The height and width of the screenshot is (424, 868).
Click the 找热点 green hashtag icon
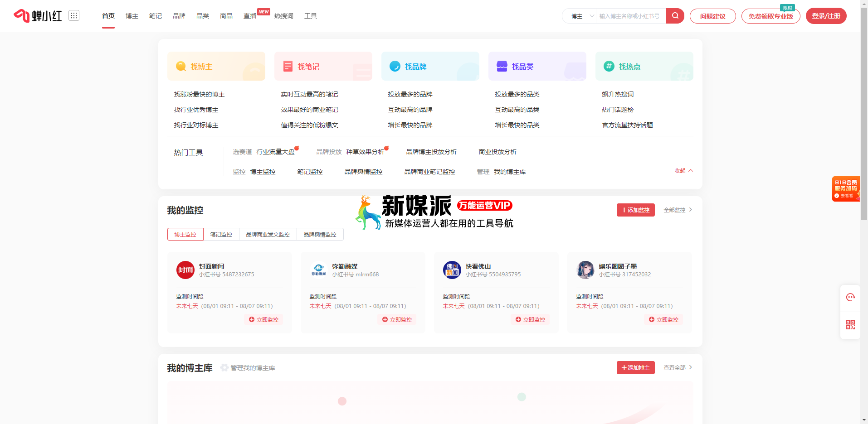click(x=609, y=66)
